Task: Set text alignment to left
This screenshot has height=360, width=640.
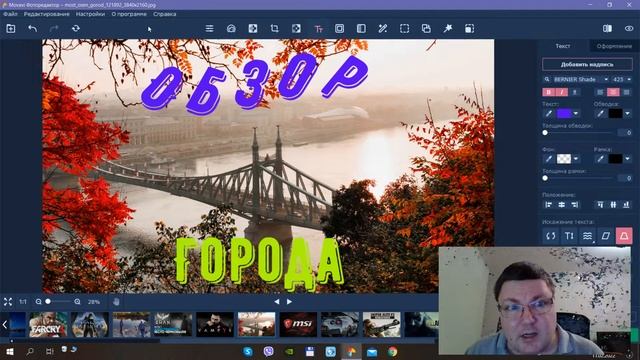Action: [600, 92]
